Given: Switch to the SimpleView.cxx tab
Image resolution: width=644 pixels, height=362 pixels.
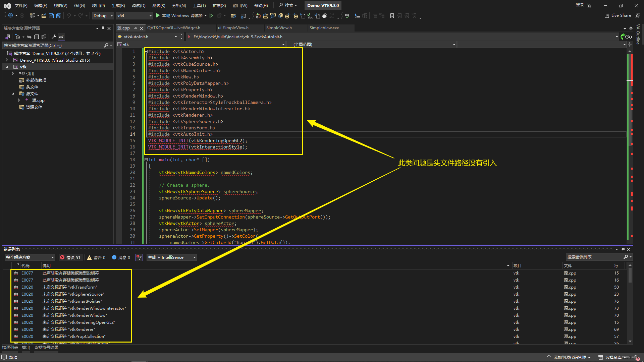Looking at the screenshot, I should click(x=324, y=28).
